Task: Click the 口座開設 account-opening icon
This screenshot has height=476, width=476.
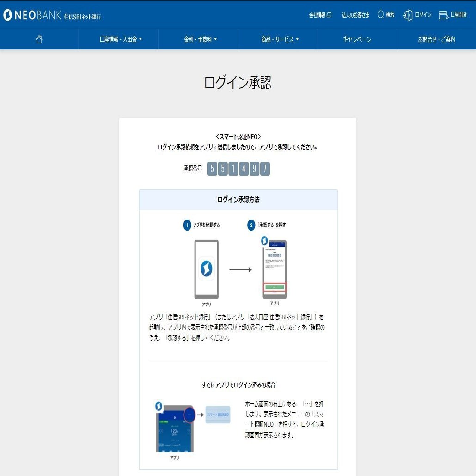Action: [443, 15]
